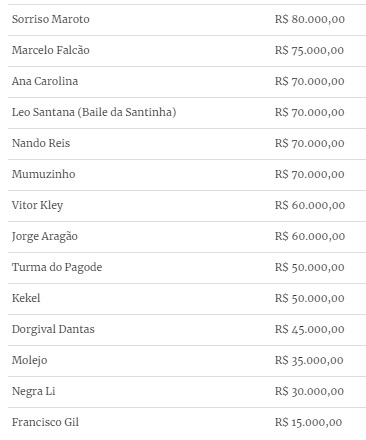Click on Mumuzinho artist name
Viewport: 366px width, 440px height.
tap(44, 174)
